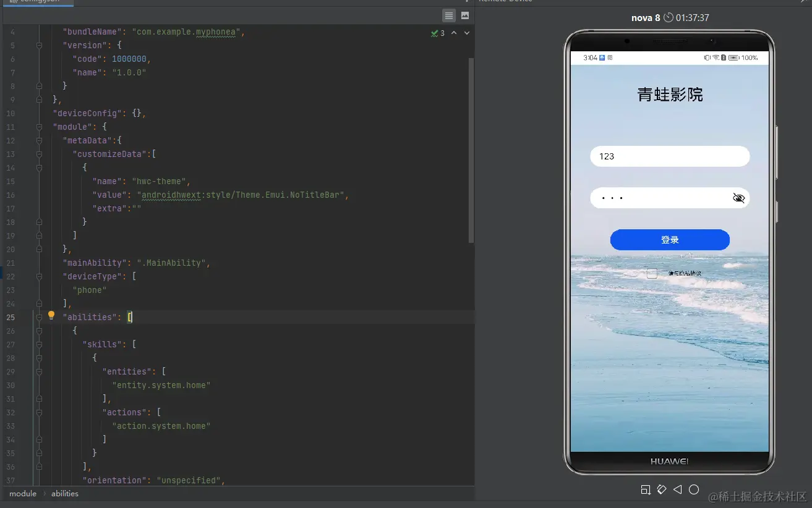This screenshot has height=508, width=812.
Task: Tap the back triangle device control
Action: [x=677, y=489]
